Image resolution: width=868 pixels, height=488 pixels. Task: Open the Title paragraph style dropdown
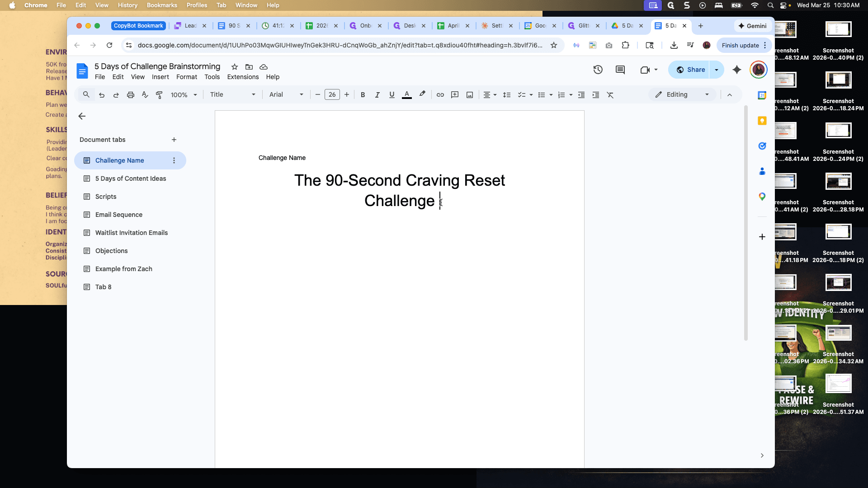pyautogui.click(x=233, y=94)
